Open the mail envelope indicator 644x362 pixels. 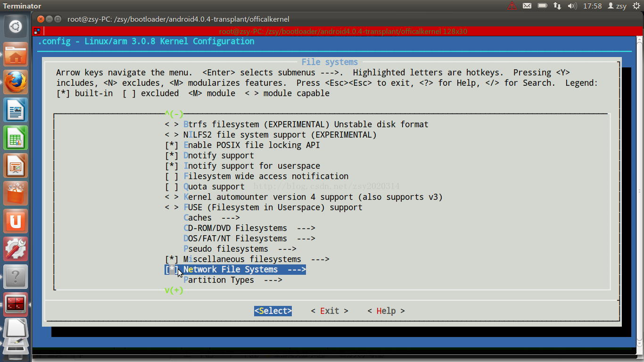tap(527, 6)
